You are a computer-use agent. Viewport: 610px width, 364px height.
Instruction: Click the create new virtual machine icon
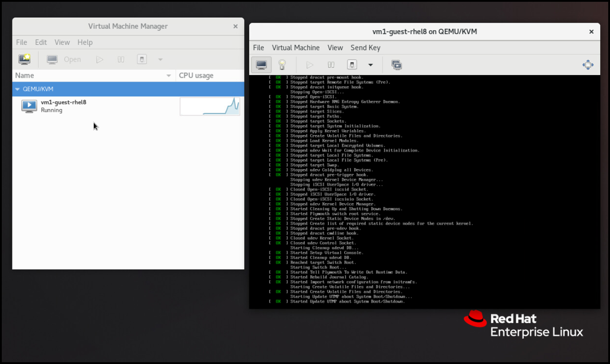coord(24,59)
